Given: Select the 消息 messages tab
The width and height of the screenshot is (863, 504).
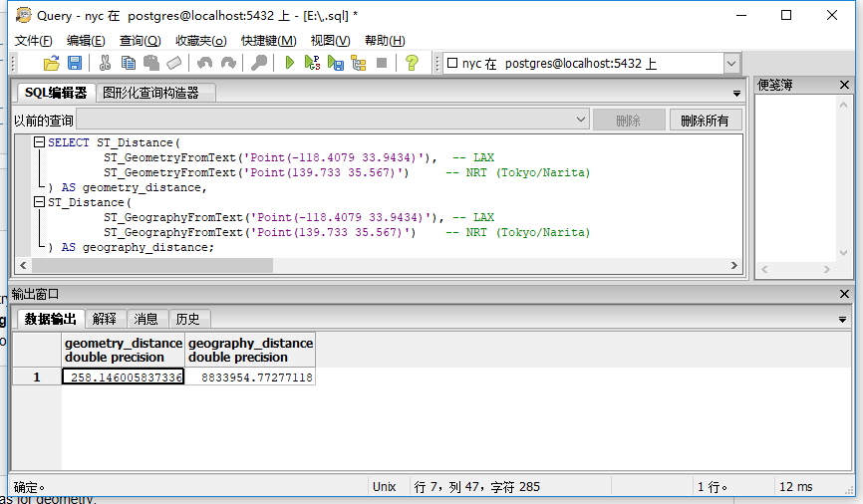Looking at the screenshot, I should 145,319.
